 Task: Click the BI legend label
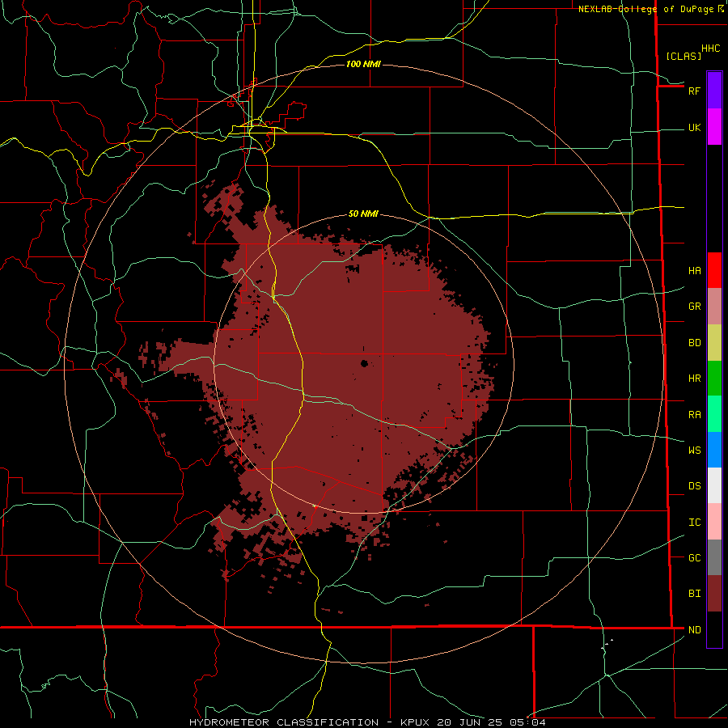(x=694, y=594)
